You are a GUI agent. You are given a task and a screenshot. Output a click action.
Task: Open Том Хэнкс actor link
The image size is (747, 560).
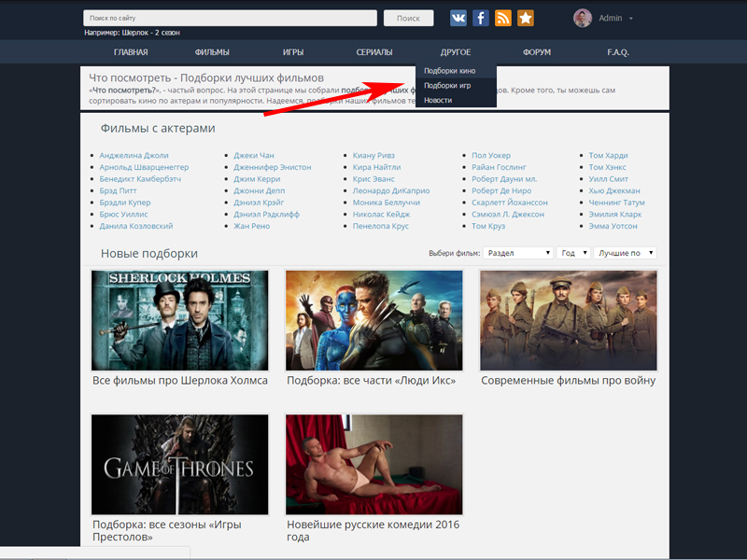[x=608, y=167]
